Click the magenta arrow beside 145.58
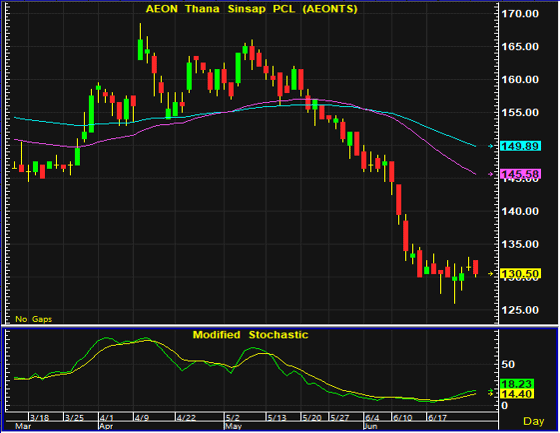 click(491, 174)
